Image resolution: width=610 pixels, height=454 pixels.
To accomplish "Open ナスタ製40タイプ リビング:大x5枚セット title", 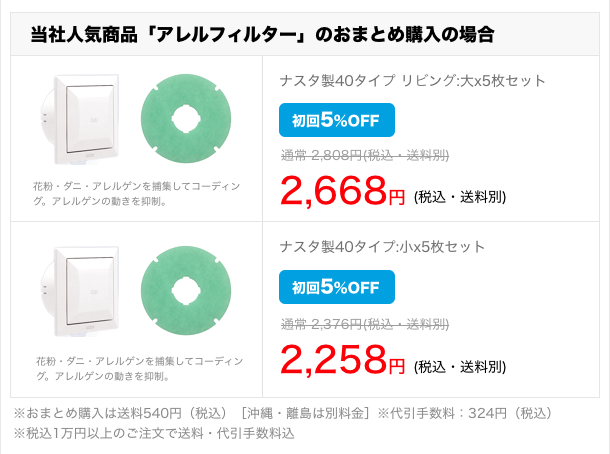I will pos(412,81).
